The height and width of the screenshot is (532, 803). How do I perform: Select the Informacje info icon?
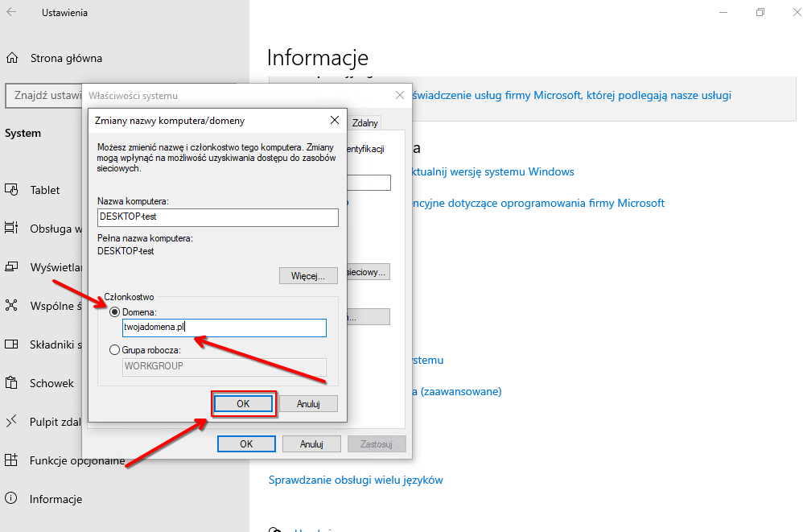pos(12,499)
